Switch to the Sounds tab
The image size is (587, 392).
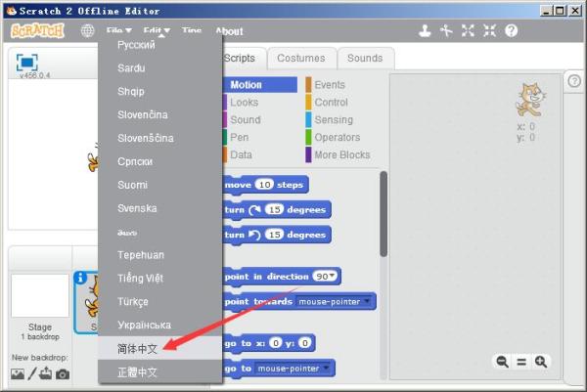[365, 59]
